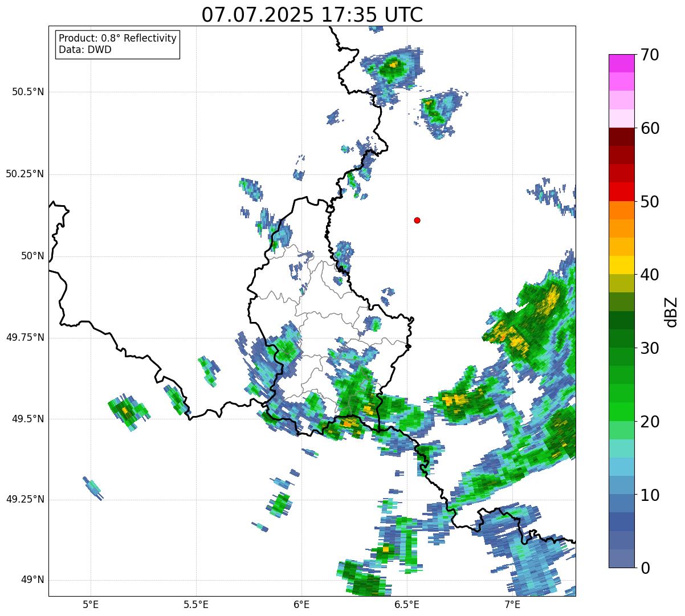Click the yellow colorbar swatch near 40
Viewport: 685px width, 616px height.
click(621, 265)
